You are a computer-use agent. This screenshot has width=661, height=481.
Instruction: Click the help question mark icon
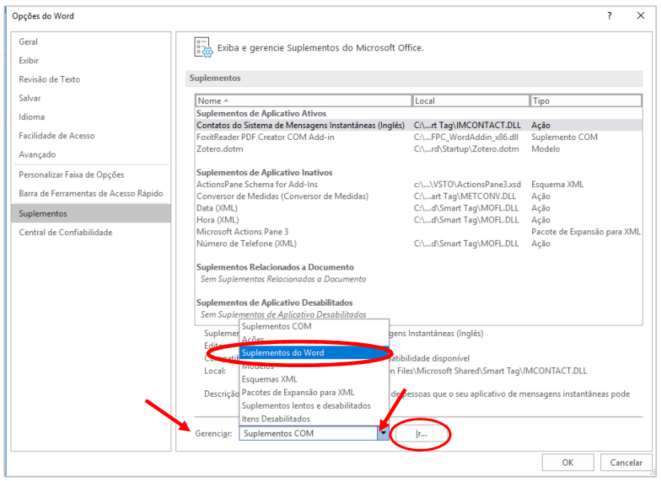tap(609, 16)
